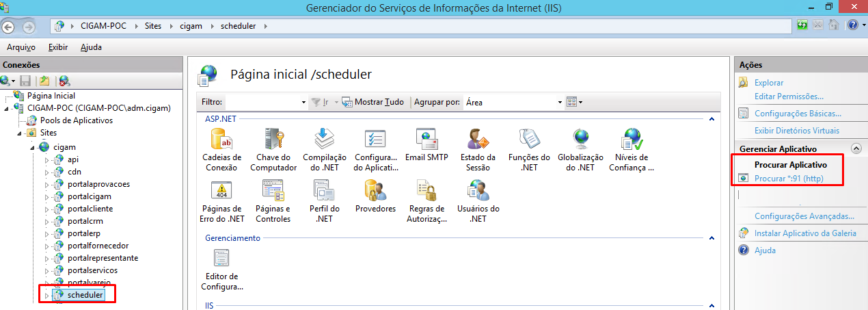Open the Exibir menu
This screenshot has width=868, height=310.
coord(58,47)
